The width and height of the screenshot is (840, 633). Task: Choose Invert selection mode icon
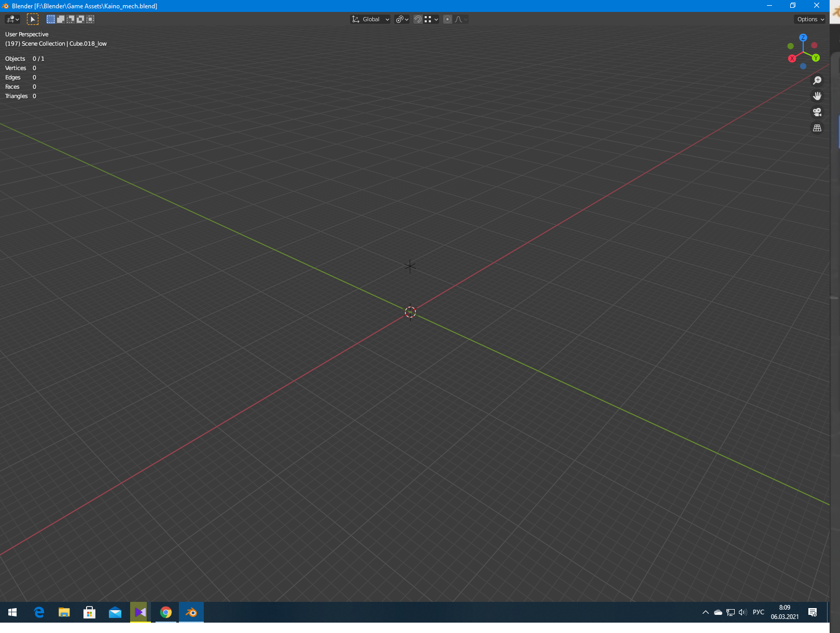tap(80, 19)
